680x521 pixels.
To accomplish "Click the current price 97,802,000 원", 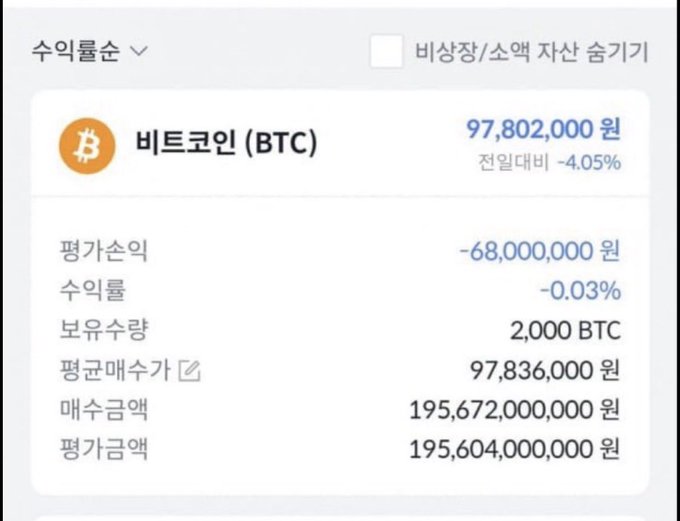I will pos(543,129).
